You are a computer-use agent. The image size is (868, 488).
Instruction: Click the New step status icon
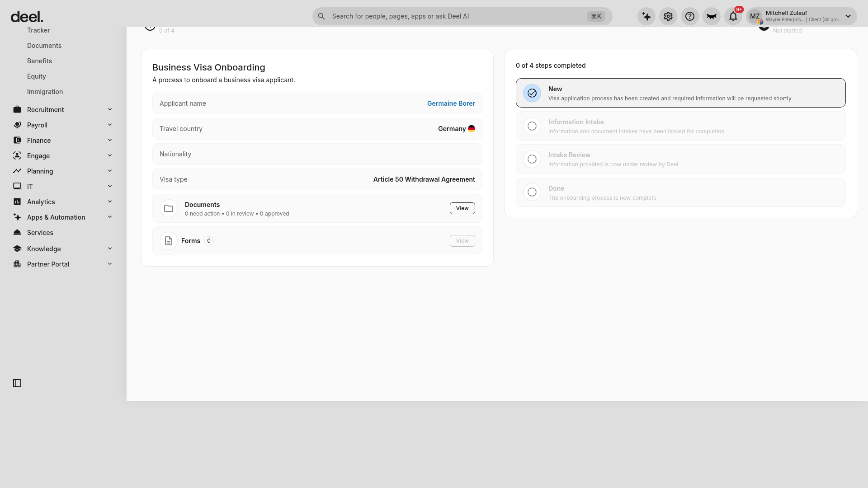click(x=532, y=93)
